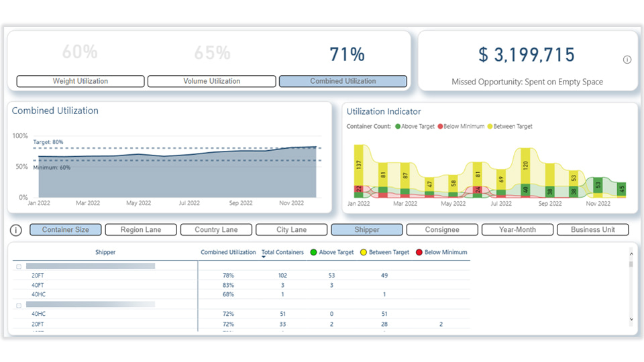Click the yellow Between Target column header icon
The height and width of the screenshot is (362, 644).
[x=363, y=253]
